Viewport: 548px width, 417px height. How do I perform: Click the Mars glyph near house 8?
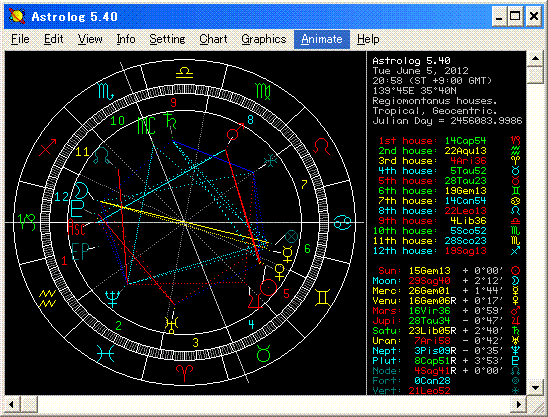(236, 131)
